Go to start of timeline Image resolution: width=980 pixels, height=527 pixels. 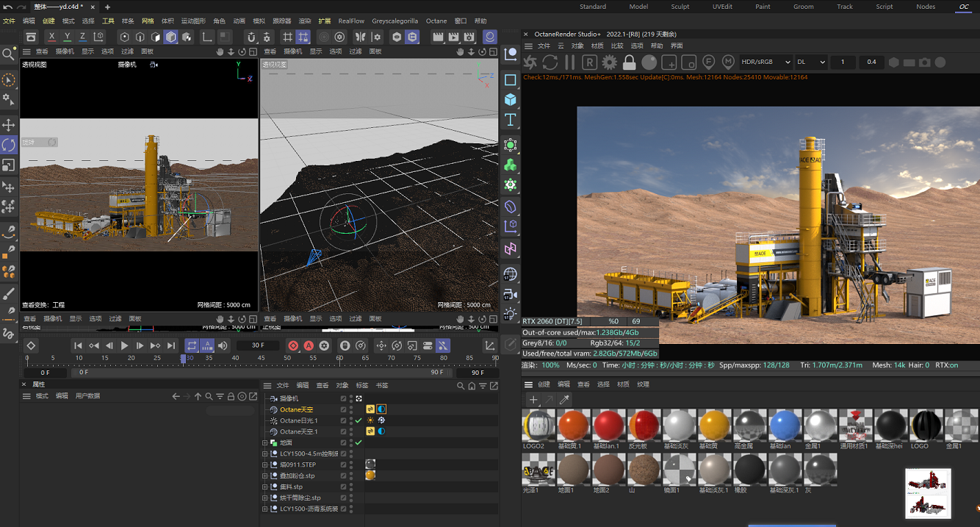[78, 345]
